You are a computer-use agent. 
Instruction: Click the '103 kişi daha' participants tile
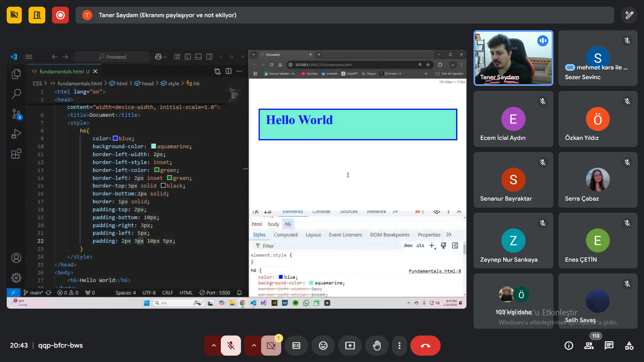tap(513, 301)
